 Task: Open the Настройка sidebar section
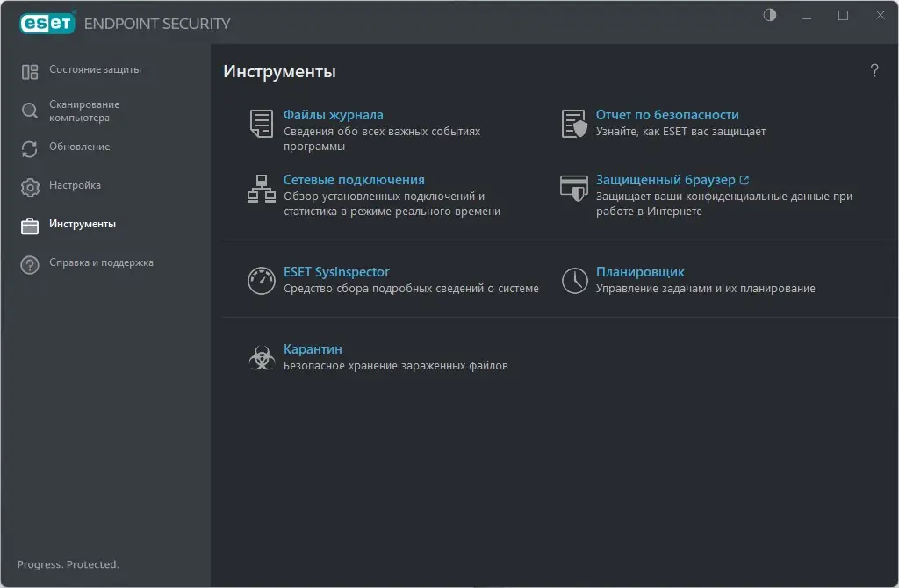75,186
